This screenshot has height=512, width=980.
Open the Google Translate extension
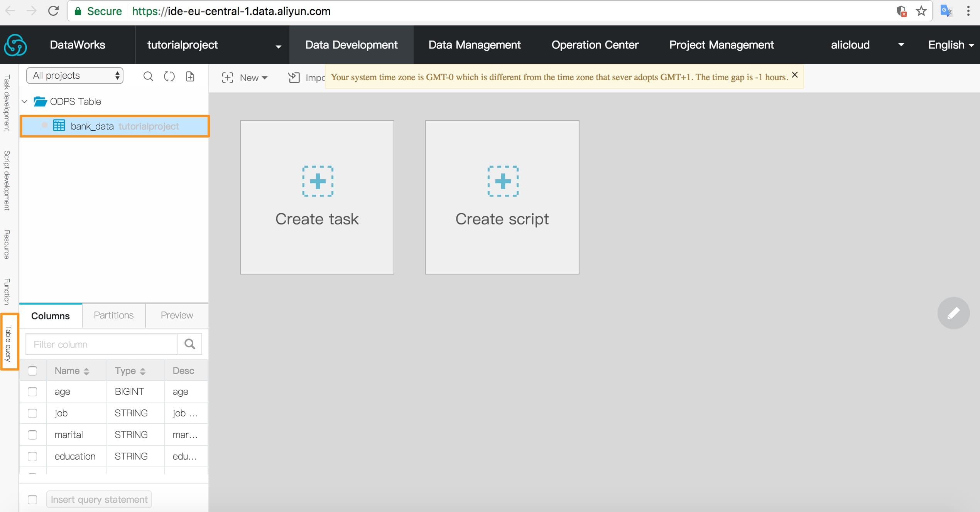tap(946, 11)
